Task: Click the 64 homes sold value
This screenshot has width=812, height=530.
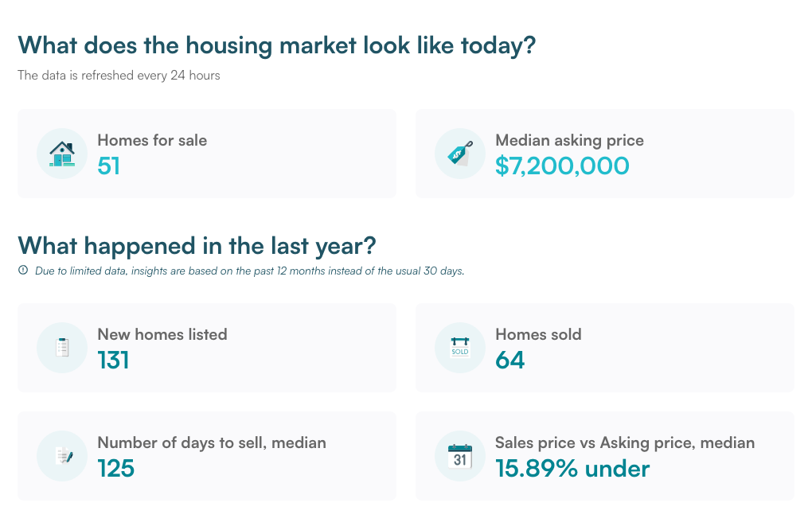Action: (510, 360)
